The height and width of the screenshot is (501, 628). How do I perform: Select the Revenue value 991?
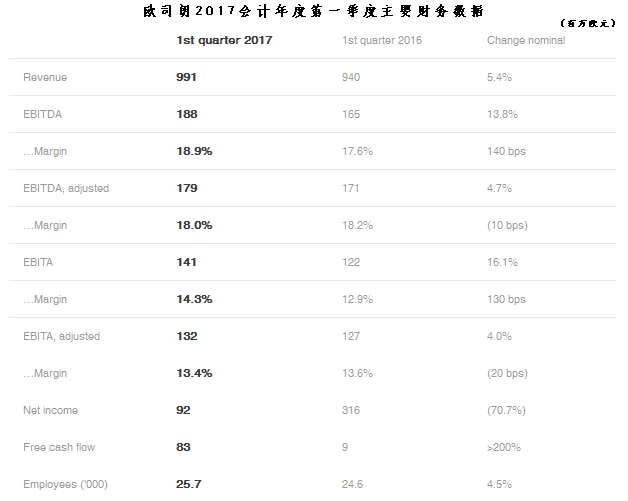[186, 77]
